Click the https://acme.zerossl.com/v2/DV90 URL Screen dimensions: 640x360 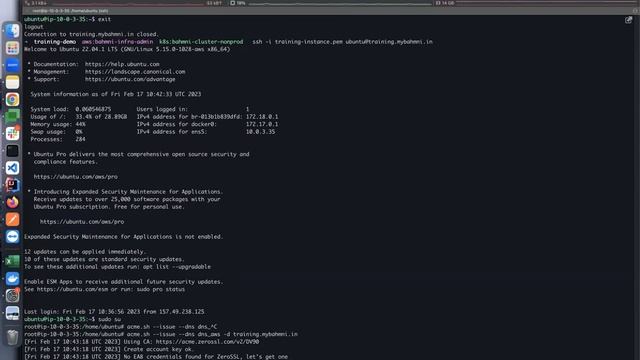[x=207, y=342]
